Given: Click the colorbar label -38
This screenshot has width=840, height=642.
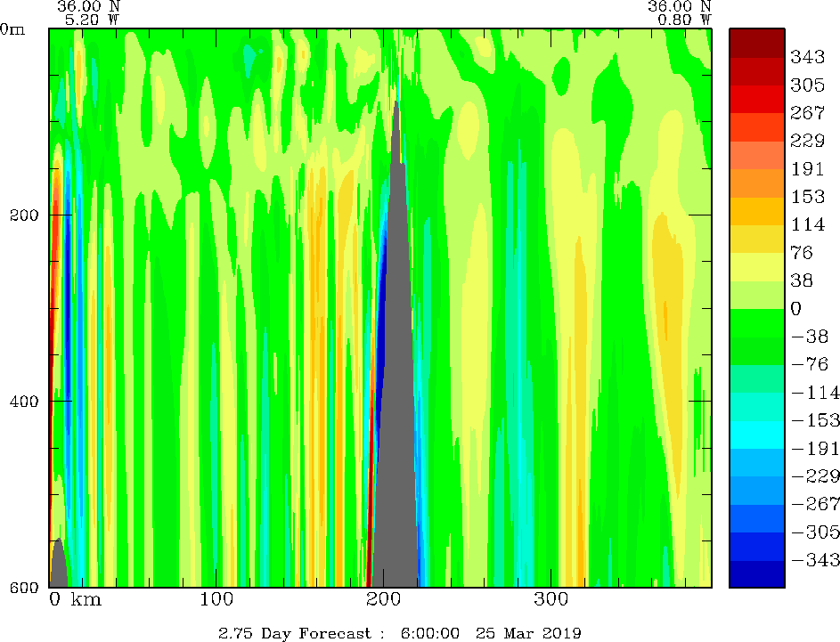Looking at the screenshot, I should tap(810, 337).
